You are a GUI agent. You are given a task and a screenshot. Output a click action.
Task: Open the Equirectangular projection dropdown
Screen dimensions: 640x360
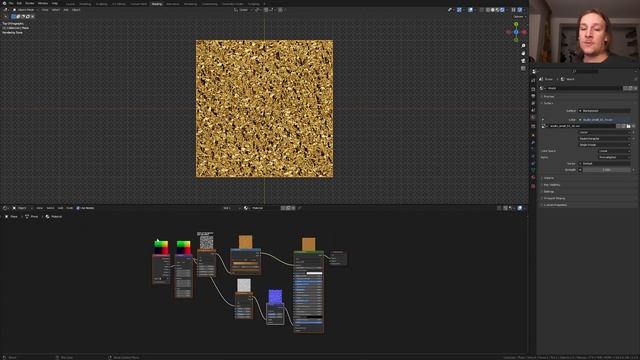pyautogui.click(x=604, y=139)
